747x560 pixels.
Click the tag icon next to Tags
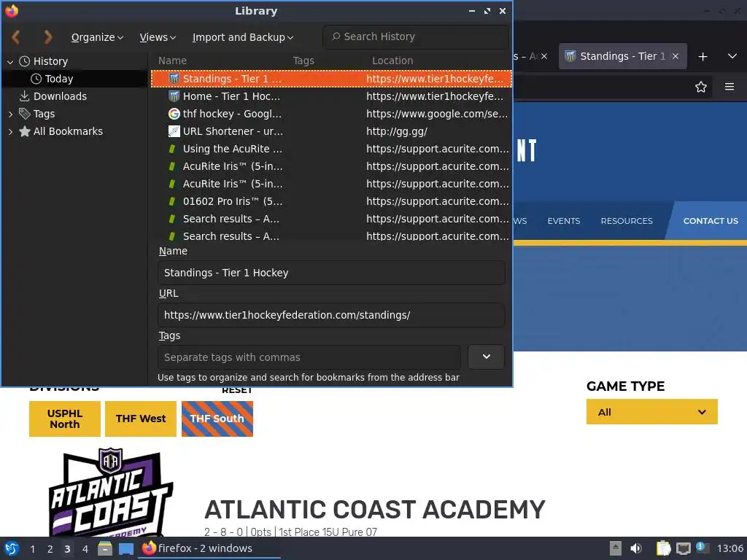(25, 114)
